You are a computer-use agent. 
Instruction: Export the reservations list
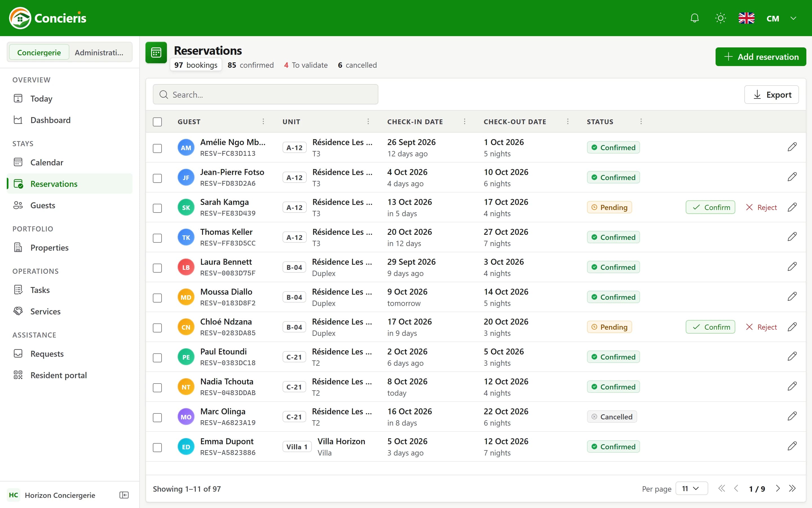(771, 95)
